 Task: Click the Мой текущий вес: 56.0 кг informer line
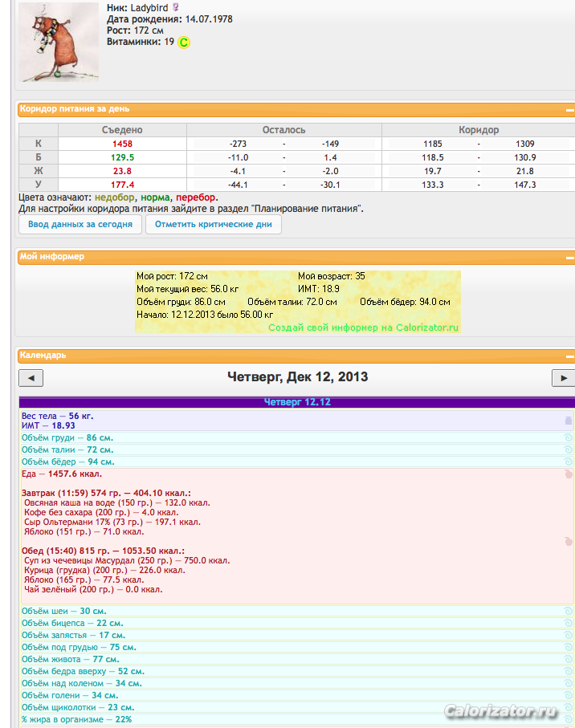click(187, 289)
